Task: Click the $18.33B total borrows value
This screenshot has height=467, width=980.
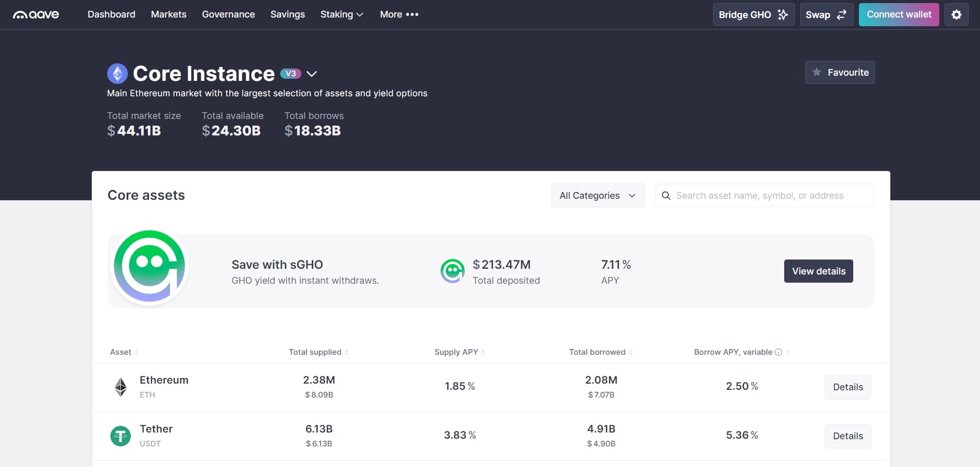Action: click(x=312, y=131)
